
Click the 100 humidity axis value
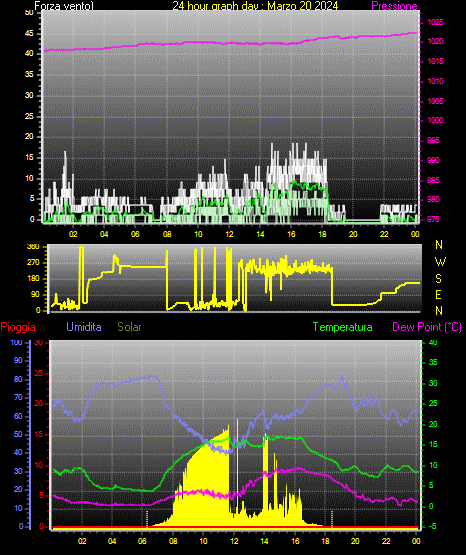point(17,342)
